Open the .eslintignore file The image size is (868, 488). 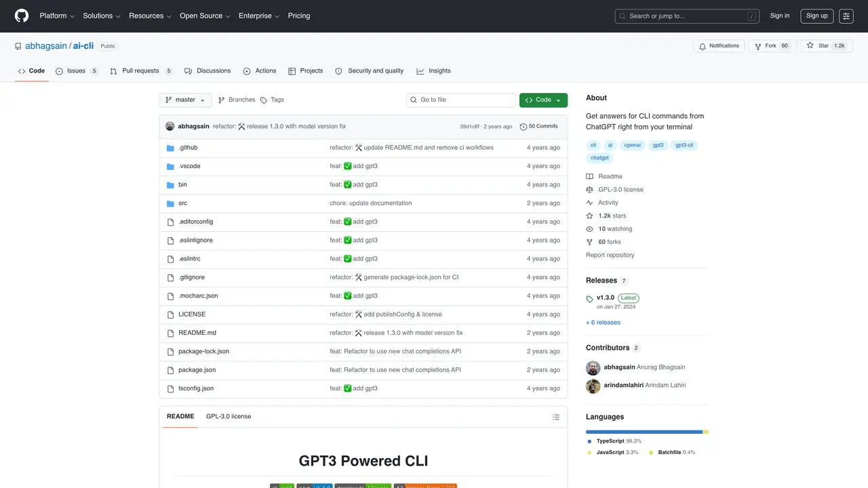point(195,241)
